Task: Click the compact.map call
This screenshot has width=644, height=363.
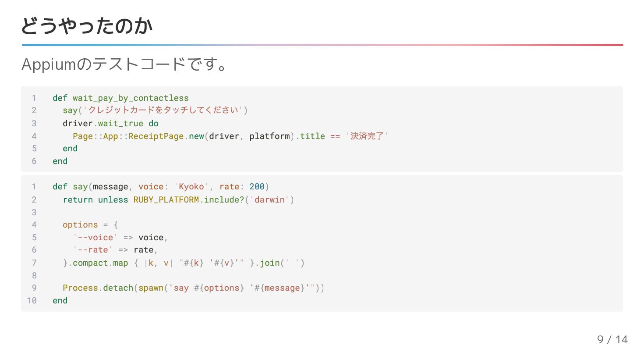Action: point(100,263)
